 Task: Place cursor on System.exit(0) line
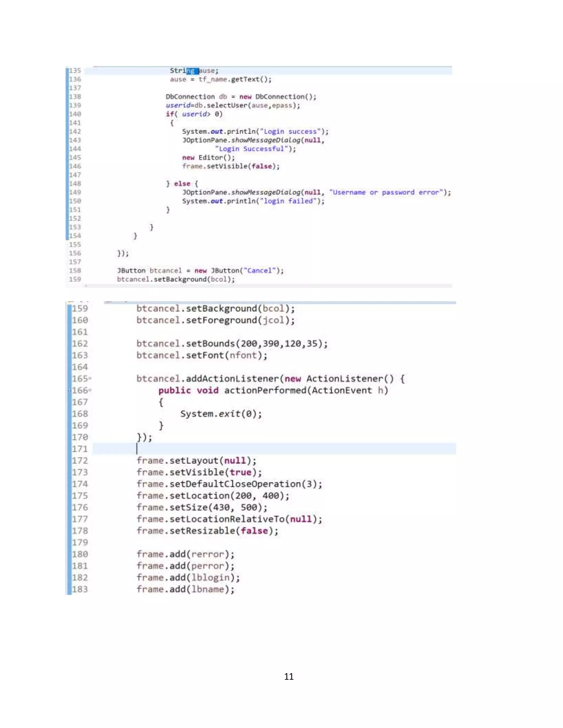point(221,414)
